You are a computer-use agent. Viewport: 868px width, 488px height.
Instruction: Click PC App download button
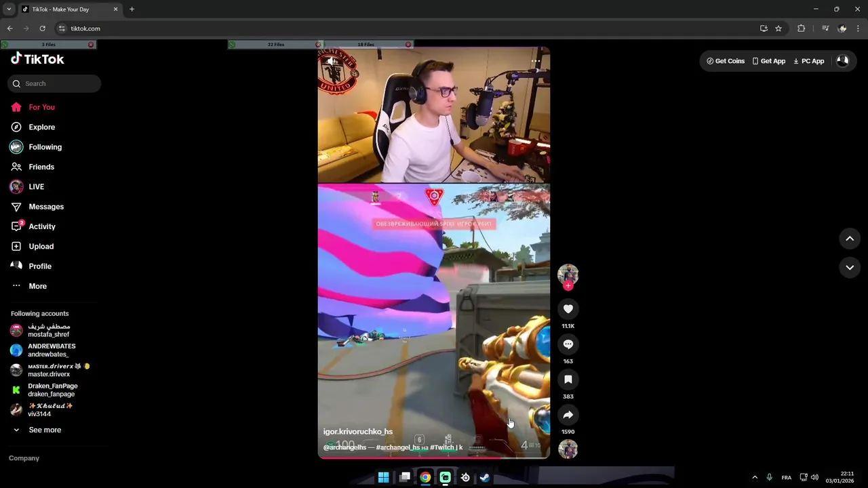809,61
